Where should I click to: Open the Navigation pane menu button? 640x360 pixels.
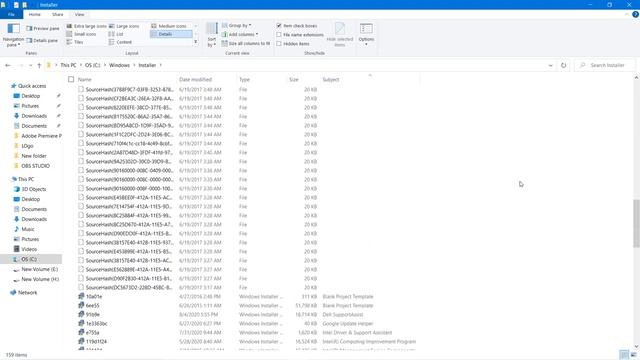click(x=13, y=35)
